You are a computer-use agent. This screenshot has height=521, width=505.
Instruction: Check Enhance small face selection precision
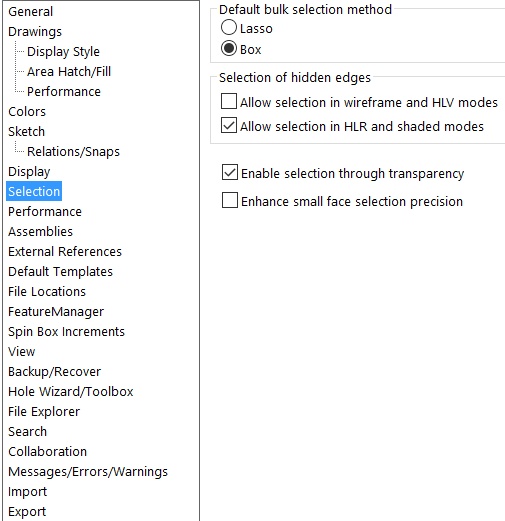point(230,200)
